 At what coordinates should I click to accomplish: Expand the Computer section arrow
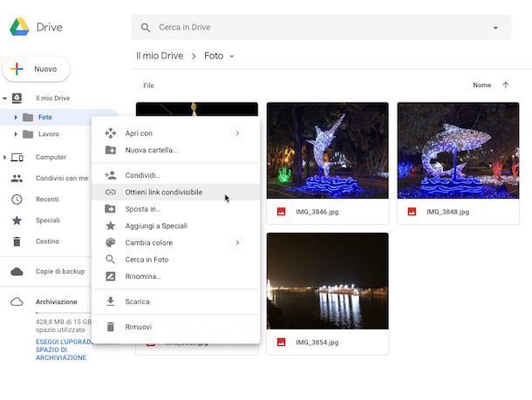coord(5,157)
